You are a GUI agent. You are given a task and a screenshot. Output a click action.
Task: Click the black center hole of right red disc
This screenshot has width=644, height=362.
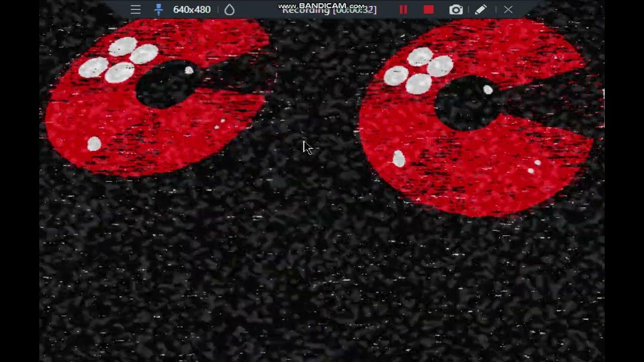463,104
